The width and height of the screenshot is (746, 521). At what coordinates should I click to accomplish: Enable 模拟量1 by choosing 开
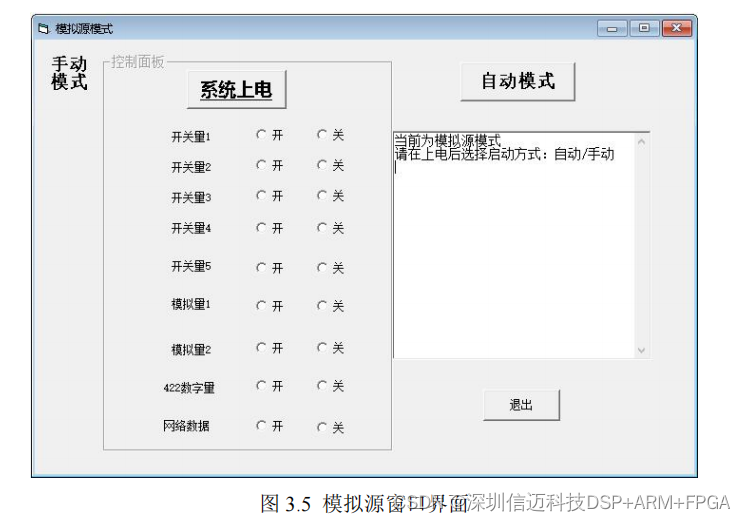click(261, 305)
